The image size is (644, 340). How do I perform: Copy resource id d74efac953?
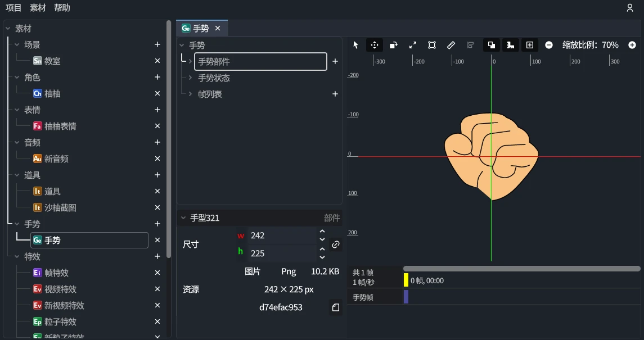pyautogui.click(x=336, y=307)
